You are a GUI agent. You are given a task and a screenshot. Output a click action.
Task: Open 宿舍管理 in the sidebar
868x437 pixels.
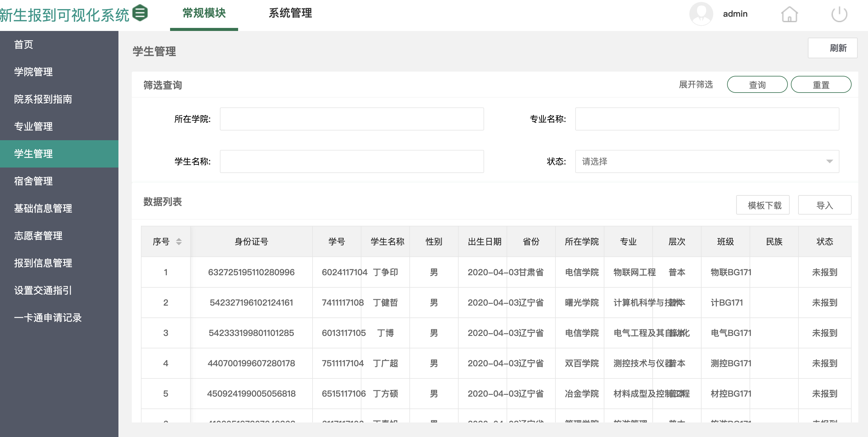tap(33, 181)
